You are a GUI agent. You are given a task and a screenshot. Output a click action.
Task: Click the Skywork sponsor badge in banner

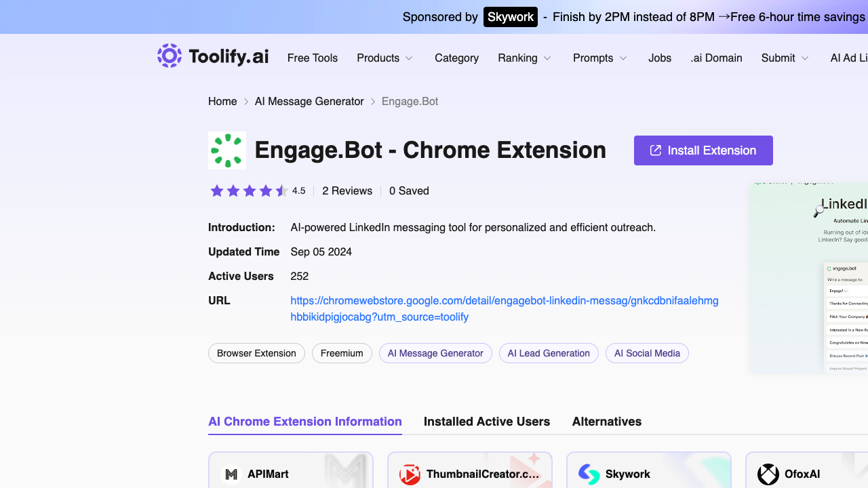[511, 17]
